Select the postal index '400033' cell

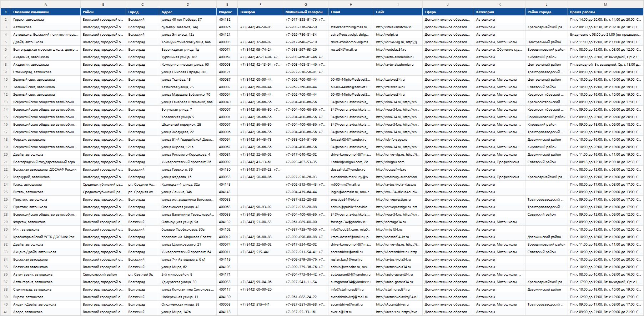tap(227, 200)
